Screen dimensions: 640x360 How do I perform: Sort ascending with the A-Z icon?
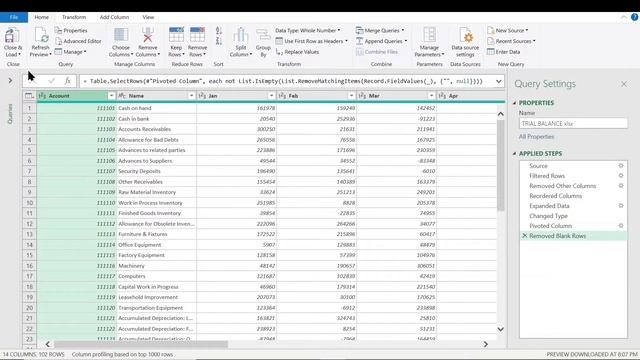point(219,31)
